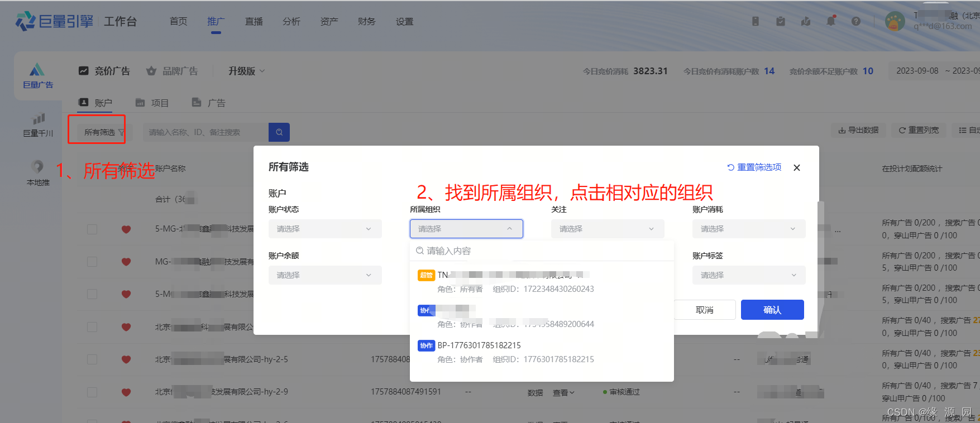The image size is (980, 423).
Task: Click the blue 确认 button
Action: pyautogui.click(x=772, y=310)
